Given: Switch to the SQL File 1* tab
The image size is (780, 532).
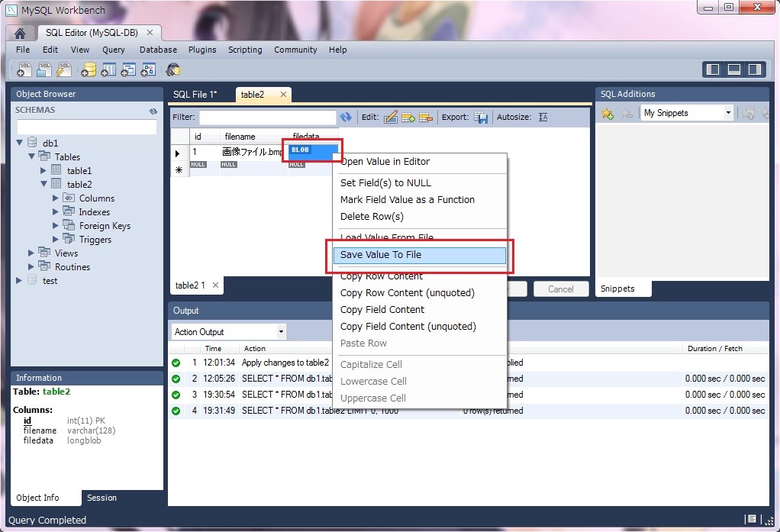Looking at the screenshot, I should coord(195,95).
